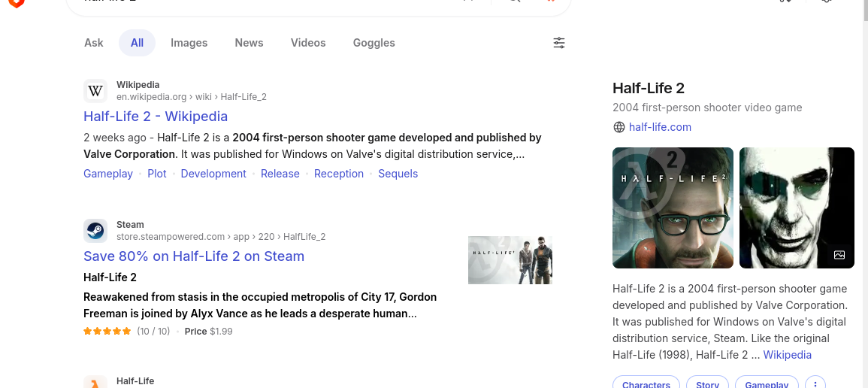The height and width of the screenshot is (388, 868).
Task: Select the All results tab
Action: point(137,43)
